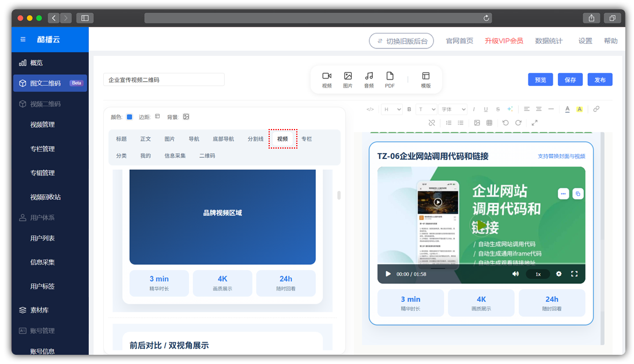This screenshot has width=634, height=364.
Task: Open the 字体 font family dropdown
Action: click(x=453, y=109)
